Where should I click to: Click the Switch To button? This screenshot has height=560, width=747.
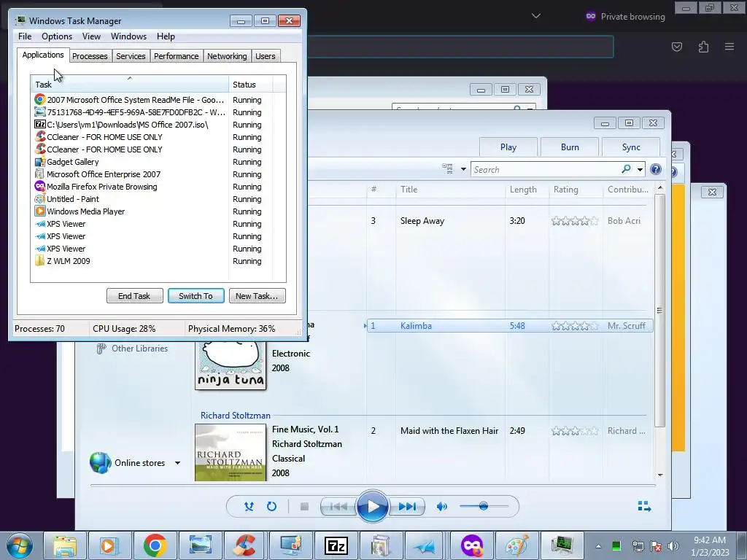pyautogui.click(x=196, y=296)
